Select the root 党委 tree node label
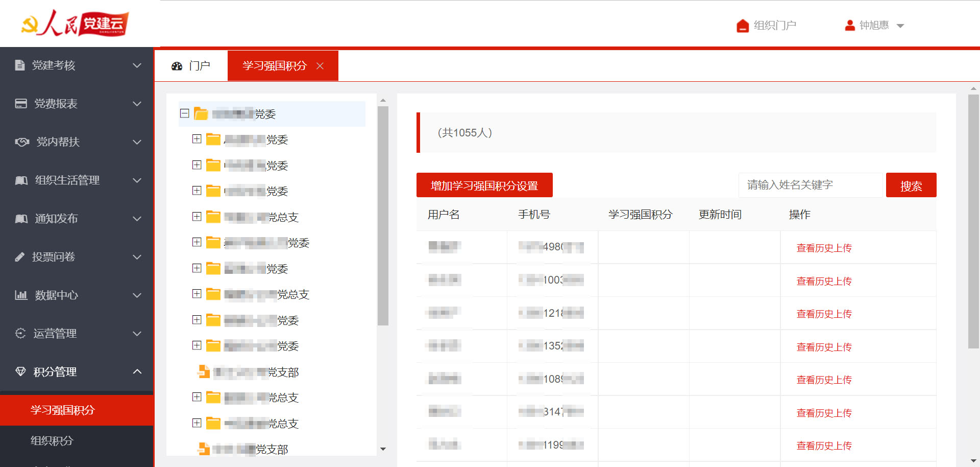This screenshot has height=467, width=980. 244,114
